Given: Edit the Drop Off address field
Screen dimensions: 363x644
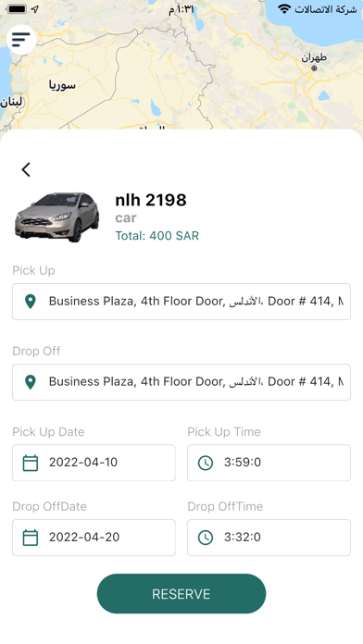Looking at the screenshot, I should [x=181, y=382].
